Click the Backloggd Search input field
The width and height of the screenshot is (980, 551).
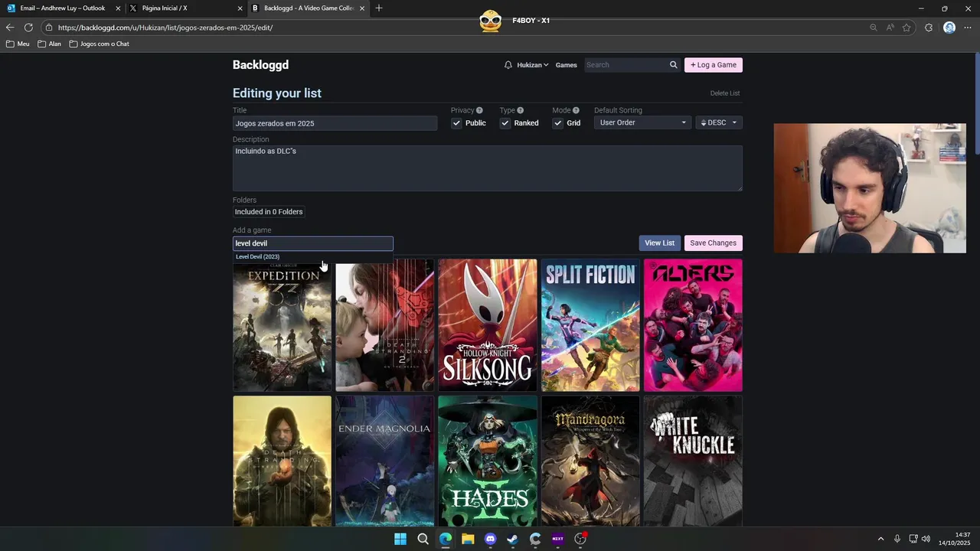point(626,65)
